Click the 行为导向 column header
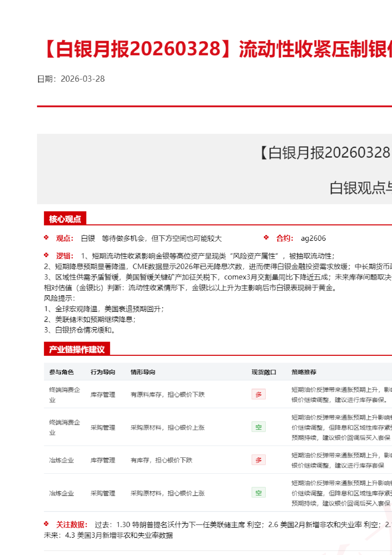 coord(103,372)
